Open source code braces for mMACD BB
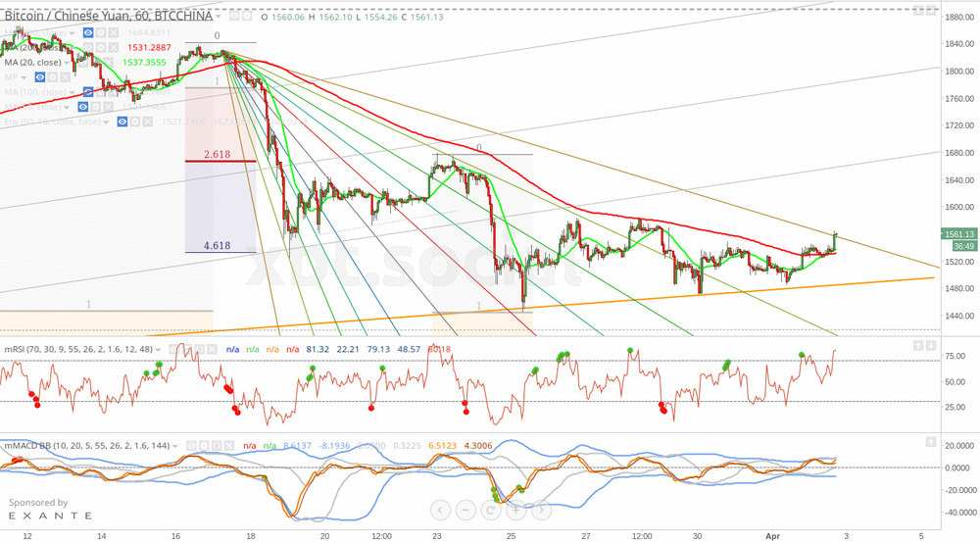Image resolution: width=980 pixels, height=542 pixels. (217, 446)
